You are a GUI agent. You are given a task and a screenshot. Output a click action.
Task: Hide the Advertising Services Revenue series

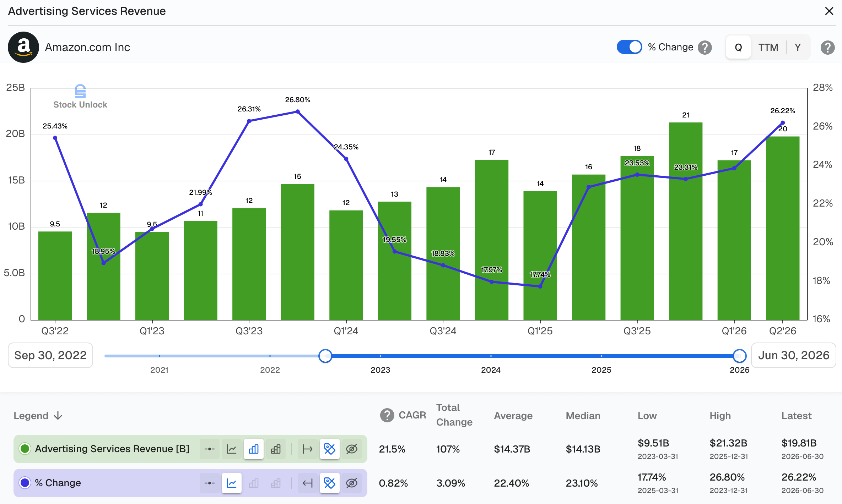click(x=352, y=449)
